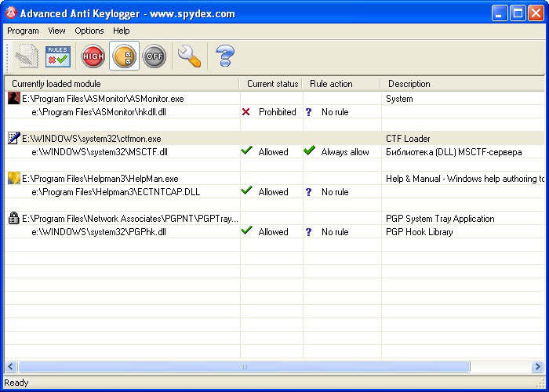This screenshot has height=392, width=549.
Task: Click the CTF Loader description
Action: 408,139
